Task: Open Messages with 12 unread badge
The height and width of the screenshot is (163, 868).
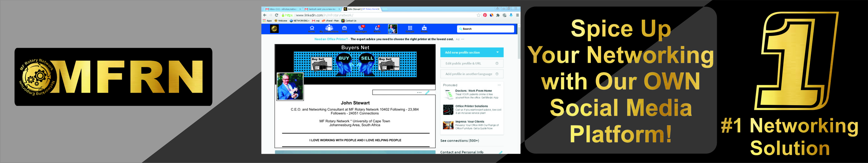Action: tap(361, 29)
